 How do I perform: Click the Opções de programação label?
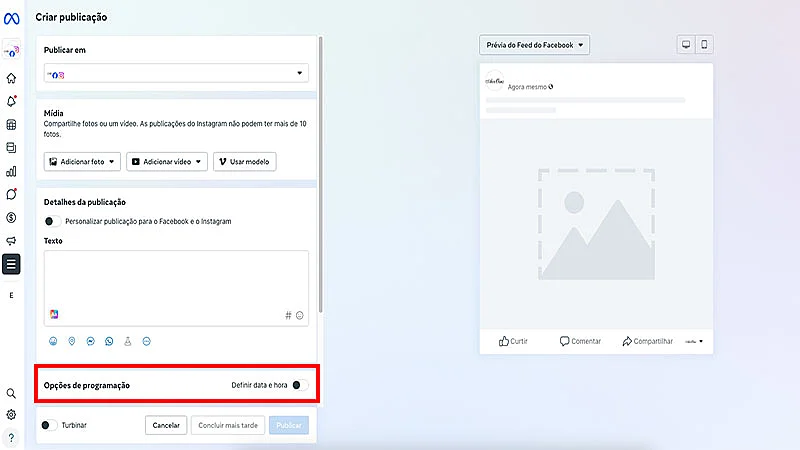pos(87,386)
